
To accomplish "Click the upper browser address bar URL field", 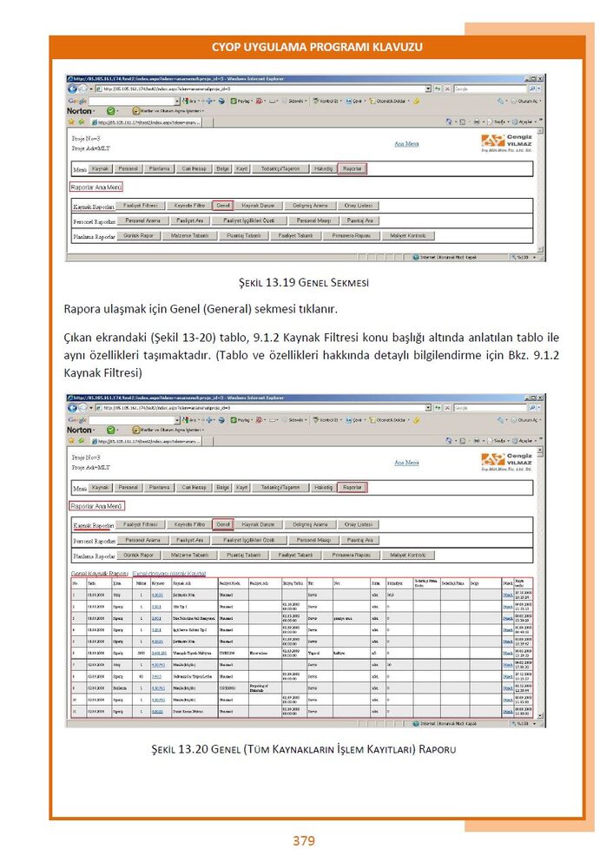I will coord(262,89).
